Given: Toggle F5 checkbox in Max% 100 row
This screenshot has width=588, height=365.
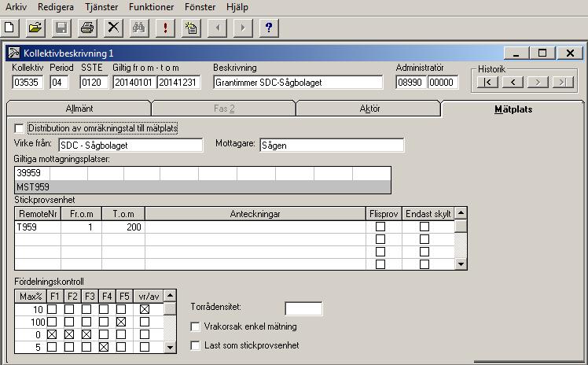Looking at the screenshot, I should click(121, 322).
